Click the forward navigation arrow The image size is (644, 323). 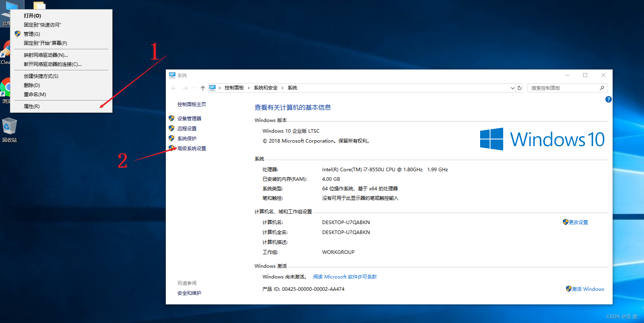[185, 88]
